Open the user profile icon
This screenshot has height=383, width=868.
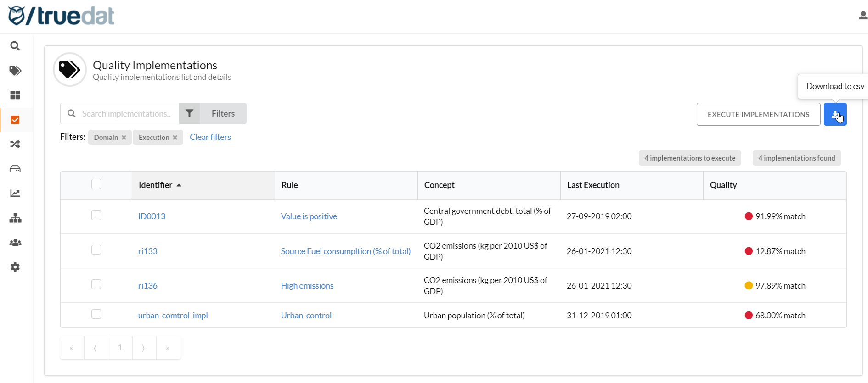coord(862,16)
